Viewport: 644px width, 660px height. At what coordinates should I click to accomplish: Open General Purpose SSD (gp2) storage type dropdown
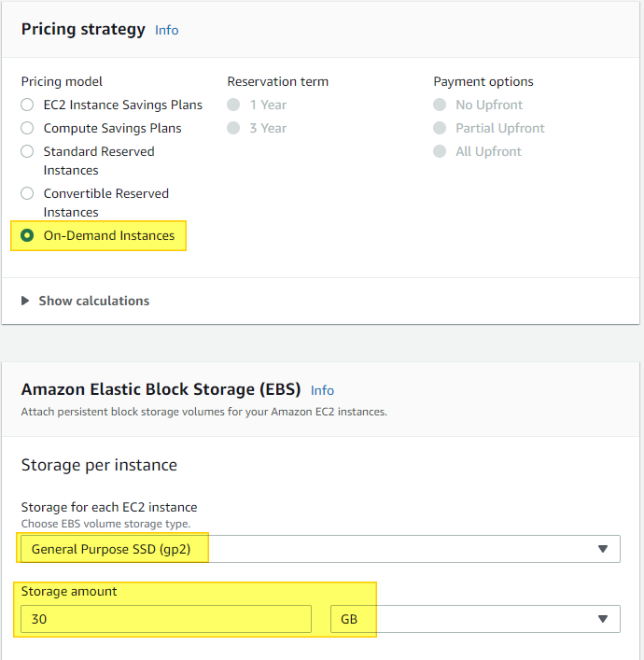(320, 549)
